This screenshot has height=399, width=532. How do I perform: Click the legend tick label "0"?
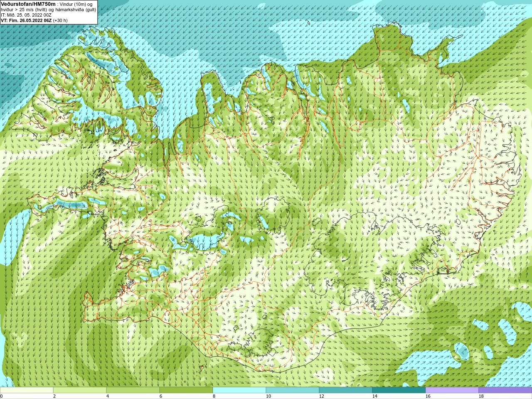(x=1, y=396)
